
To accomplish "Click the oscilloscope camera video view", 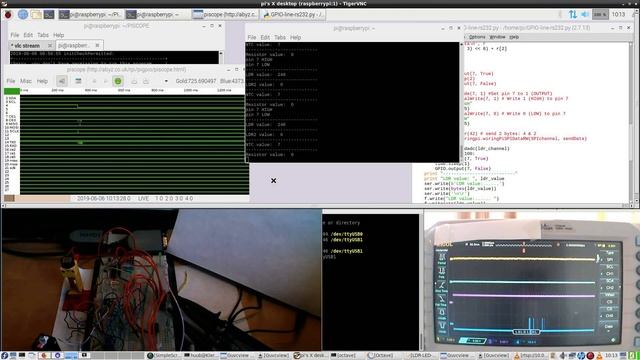I will pos(531,281).
